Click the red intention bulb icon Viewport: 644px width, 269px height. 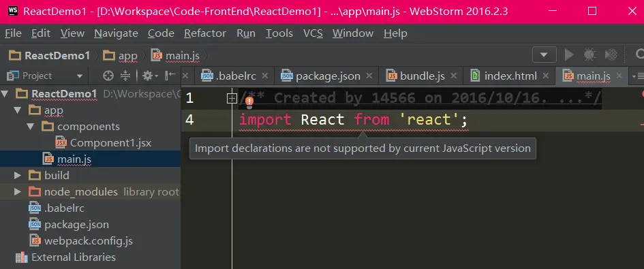pyautogui.click(x=249, y=101)
